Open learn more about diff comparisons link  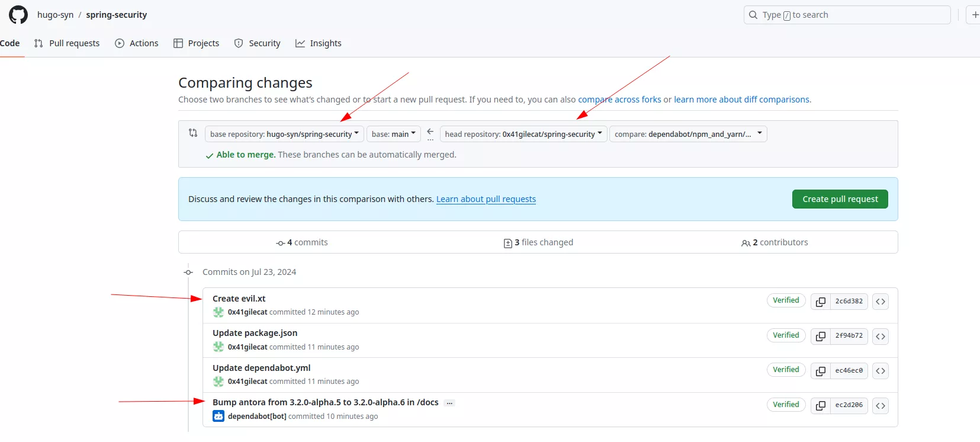741,100
